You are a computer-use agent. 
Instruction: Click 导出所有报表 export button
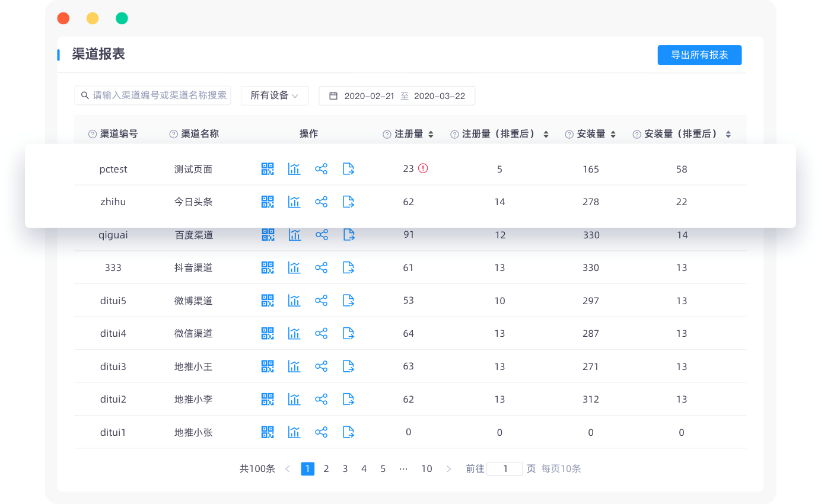pos(699,55)
